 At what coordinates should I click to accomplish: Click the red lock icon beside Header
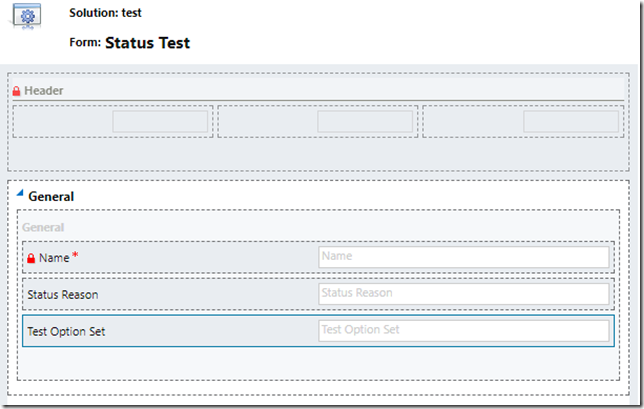click(x=17, y=91)
